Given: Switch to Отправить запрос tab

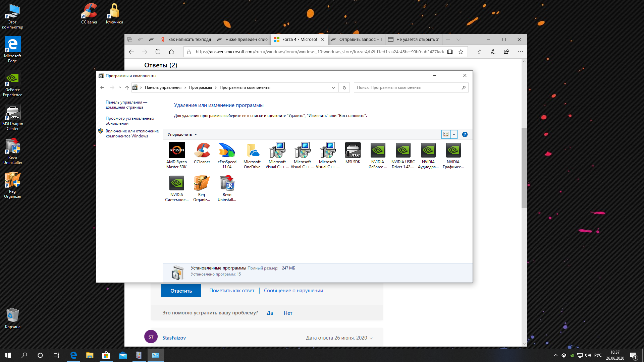Looking at the screenshot, I should [x=357, y=40].
